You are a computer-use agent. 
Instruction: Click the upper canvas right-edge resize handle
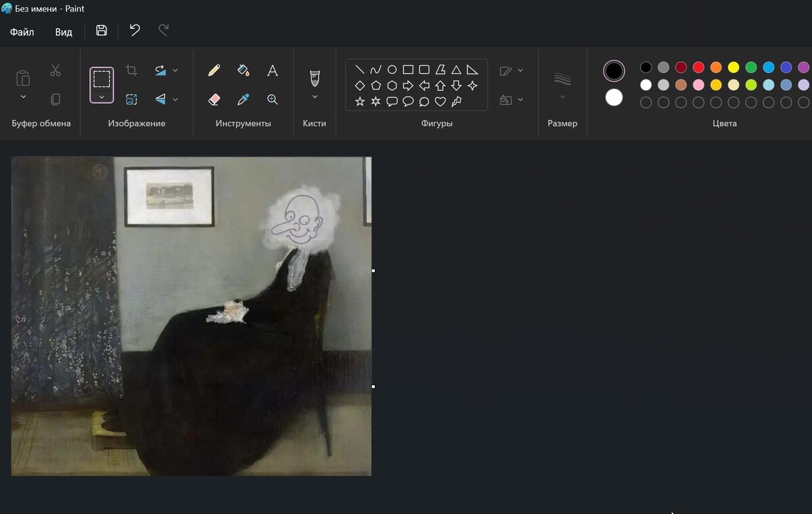click(x=374, y=271)
